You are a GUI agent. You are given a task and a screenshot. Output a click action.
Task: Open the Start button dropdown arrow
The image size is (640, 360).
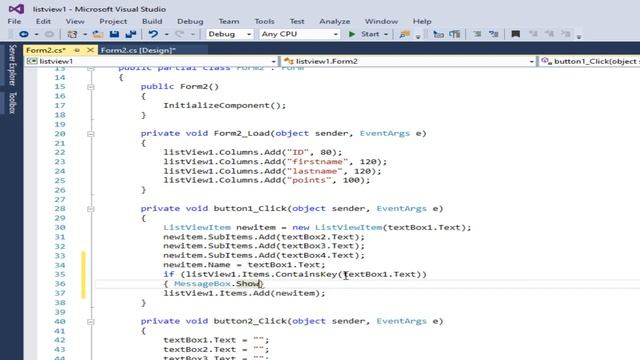(386, 35)
